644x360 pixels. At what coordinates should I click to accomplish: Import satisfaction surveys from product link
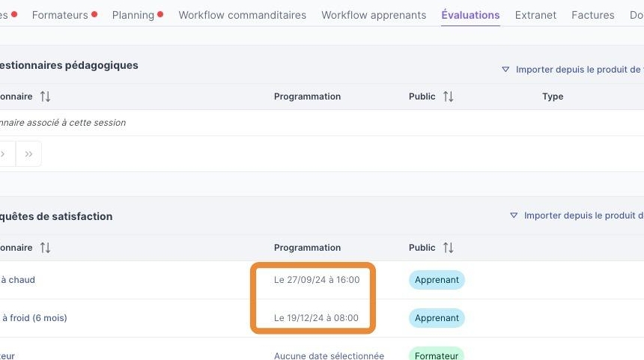583,216
